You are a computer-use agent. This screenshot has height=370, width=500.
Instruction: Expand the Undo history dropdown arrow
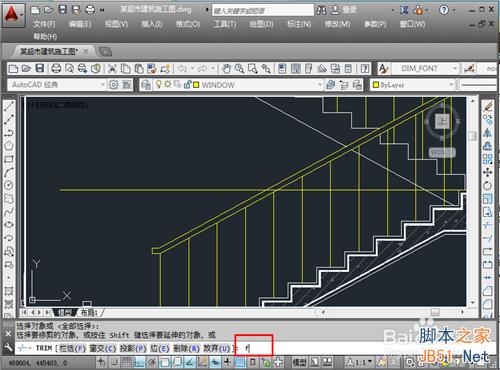(192, 69)
